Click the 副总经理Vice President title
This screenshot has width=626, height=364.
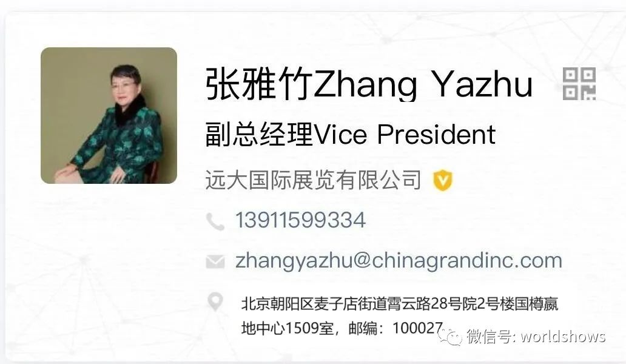point(350,135)
